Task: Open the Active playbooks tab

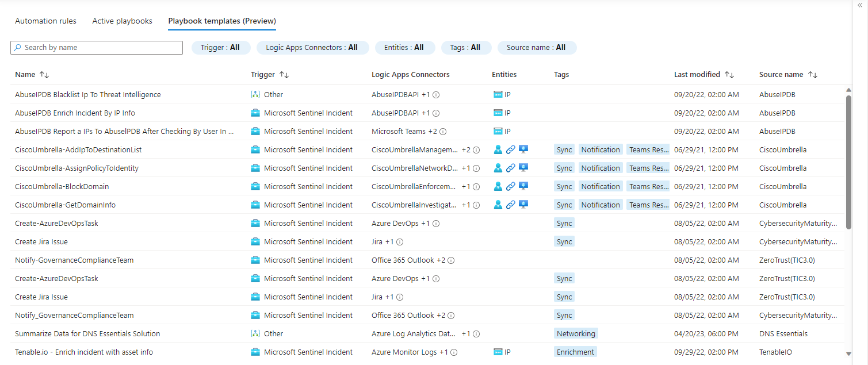Action: pyautogui.click(x=122, y=21)
